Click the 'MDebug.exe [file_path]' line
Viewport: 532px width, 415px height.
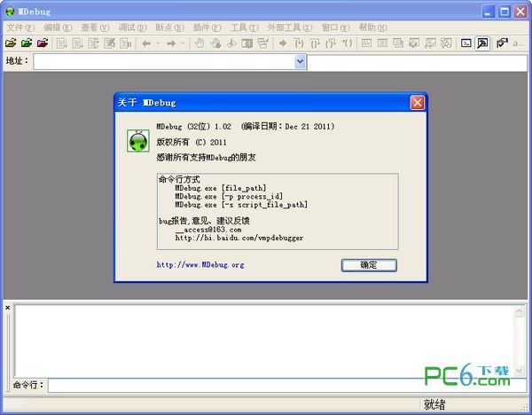click(x=221, y=188)
